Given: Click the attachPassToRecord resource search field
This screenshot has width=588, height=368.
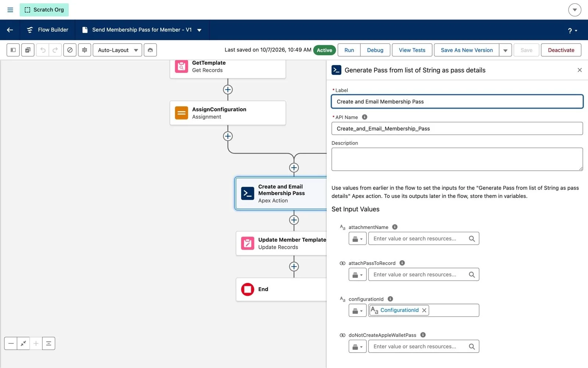Looking at the screenshot, I should pyautogui.click(x=424, y=275).
